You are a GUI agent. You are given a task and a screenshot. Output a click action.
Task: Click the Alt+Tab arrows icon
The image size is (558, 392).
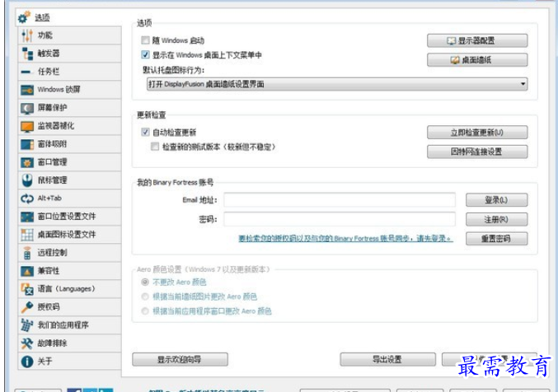27,198
